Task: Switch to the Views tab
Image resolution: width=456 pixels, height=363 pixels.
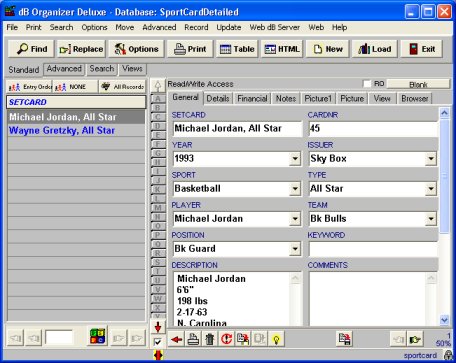Action: (132, 69)
